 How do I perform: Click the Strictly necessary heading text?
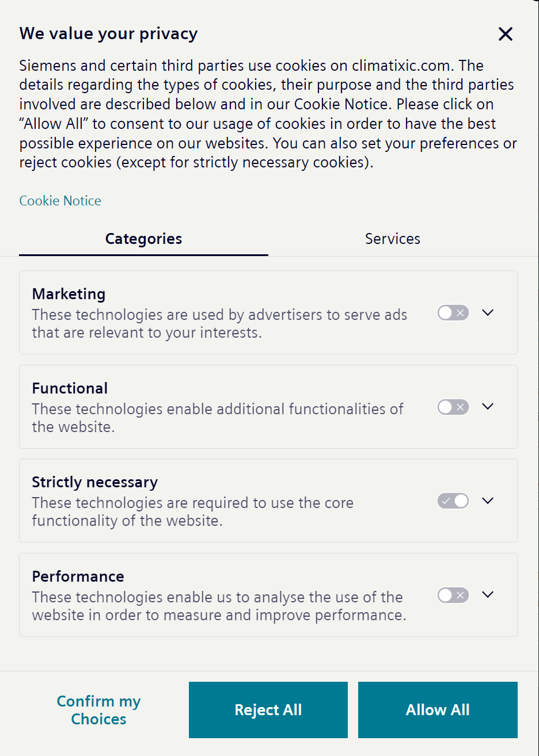(x=95, y=482)
